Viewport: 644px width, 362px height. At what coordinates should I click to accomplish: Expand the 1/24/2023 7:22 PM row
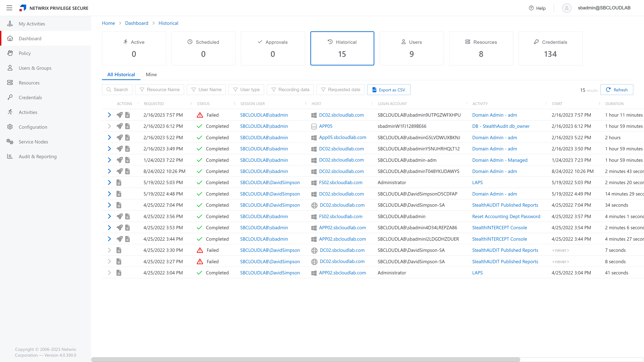[109, 160]
